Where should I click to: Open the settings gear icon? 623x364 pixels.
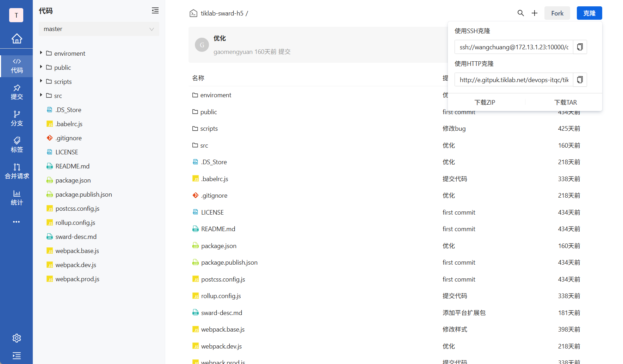pos(17,338)
